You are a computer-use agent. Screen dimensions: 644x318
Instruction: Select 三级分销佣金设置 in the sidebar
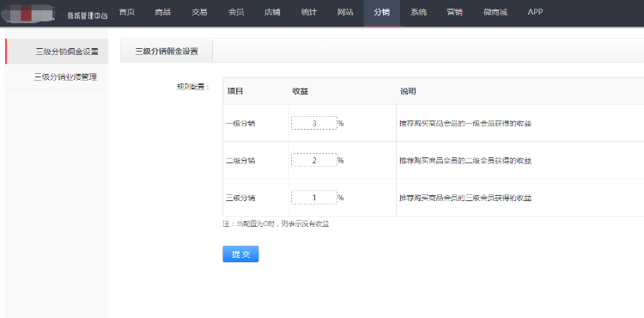57,52
